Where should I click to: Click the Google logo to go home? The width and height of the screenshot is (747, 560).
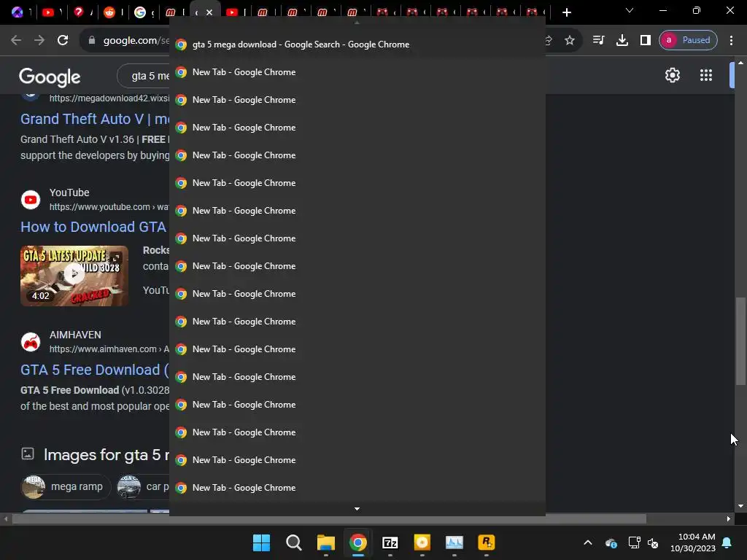pos(50,77)
